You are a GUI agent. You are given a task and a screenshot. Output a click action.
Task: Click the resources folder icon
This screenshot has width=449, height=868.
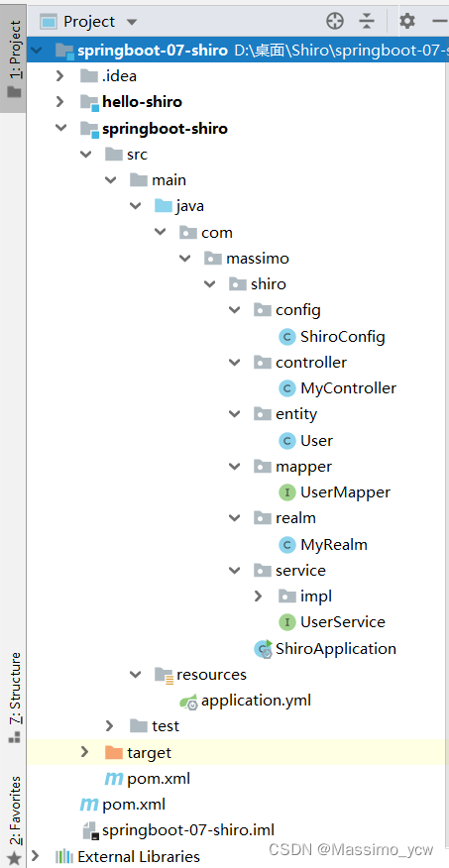click(x=165, y=674)
